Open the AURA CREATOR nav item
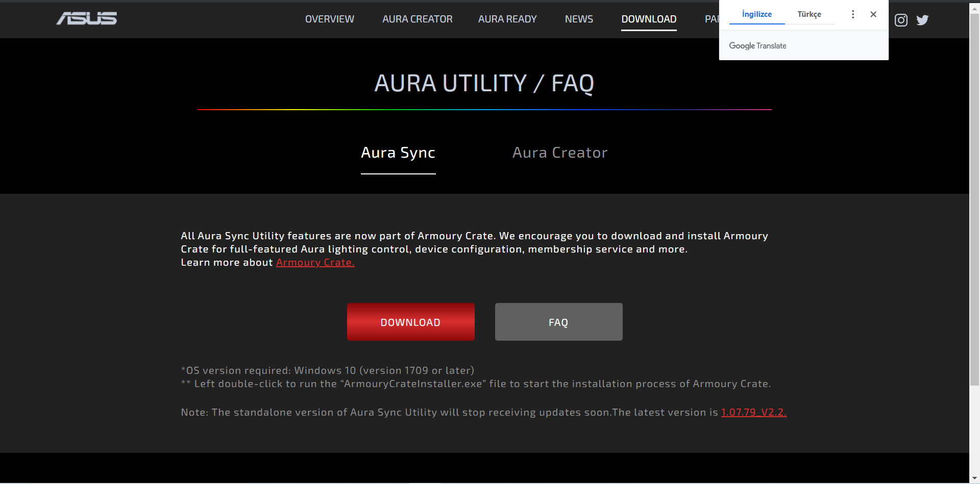The height and width of the screenshot is (484, 980). tap(418, 19)
